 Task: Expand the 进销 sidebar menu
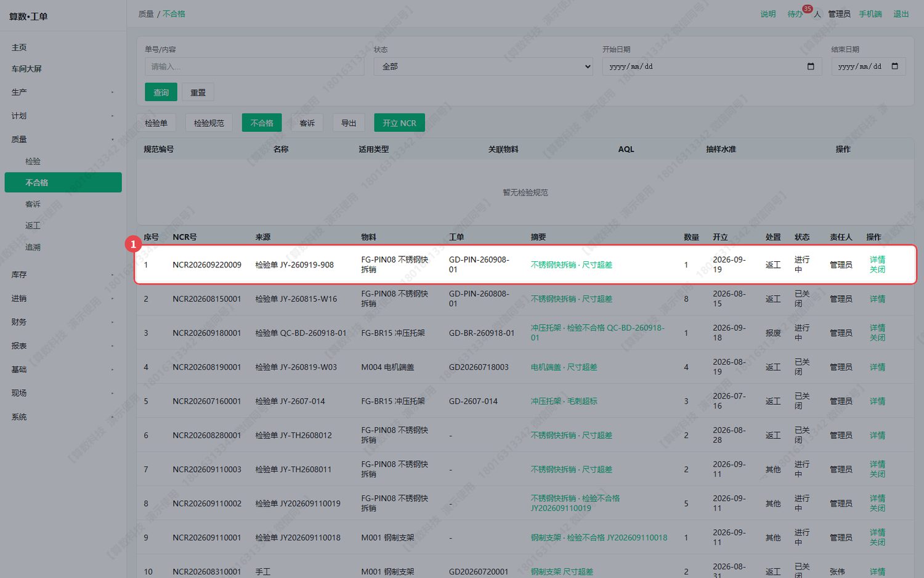point(63,298)
